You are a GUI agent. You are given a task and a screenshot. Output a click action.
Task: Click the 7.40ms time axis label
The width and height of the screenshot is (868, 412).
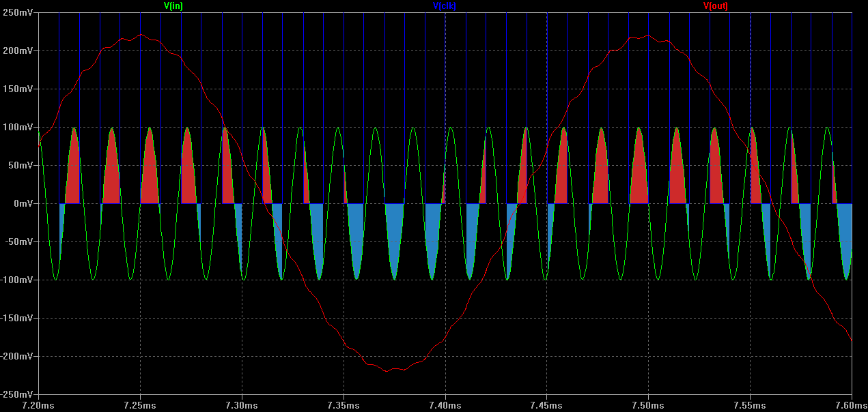coord(445,405)
